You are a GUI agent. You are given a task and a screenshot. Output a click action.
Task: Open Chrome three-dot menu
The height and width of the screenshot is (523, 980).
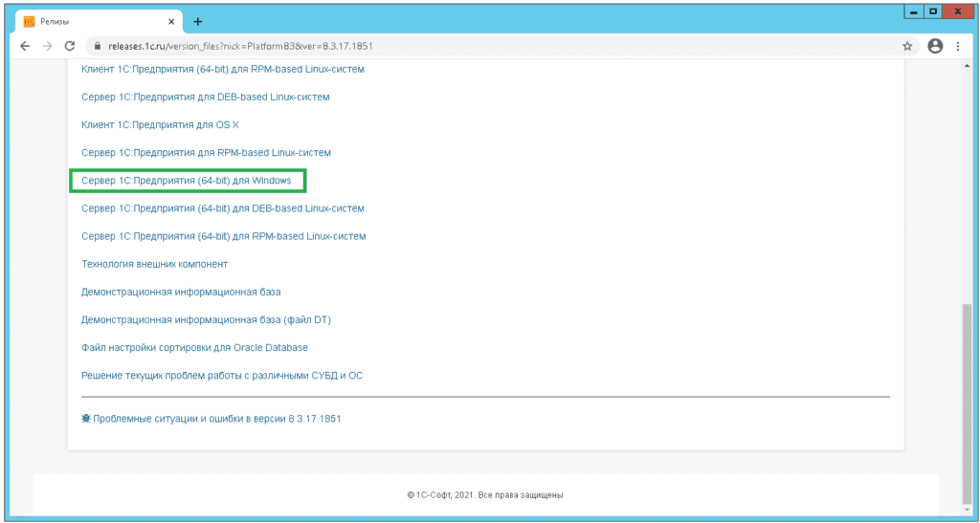point(959,46)
